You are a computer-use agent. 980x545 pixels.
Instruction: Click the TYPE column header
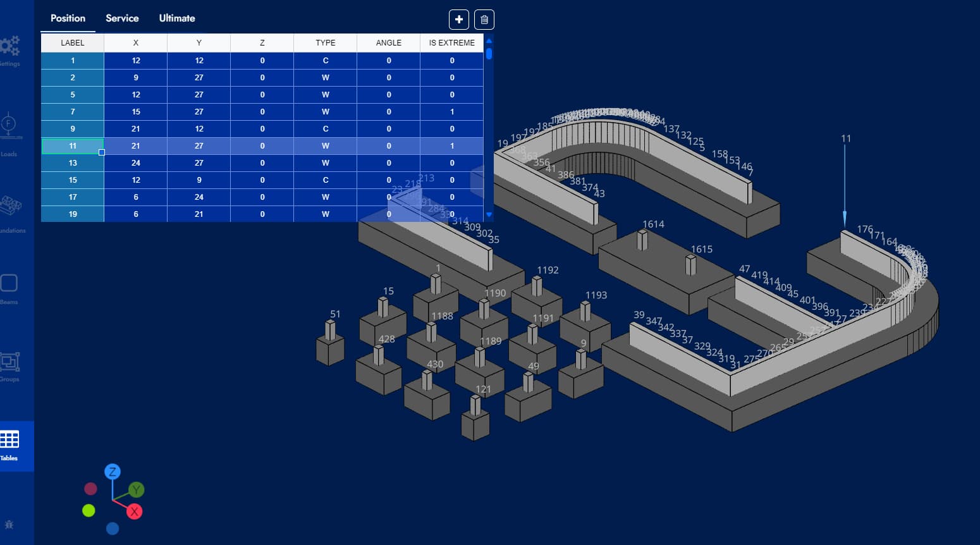pyautogui.click(x=325, y=43)
